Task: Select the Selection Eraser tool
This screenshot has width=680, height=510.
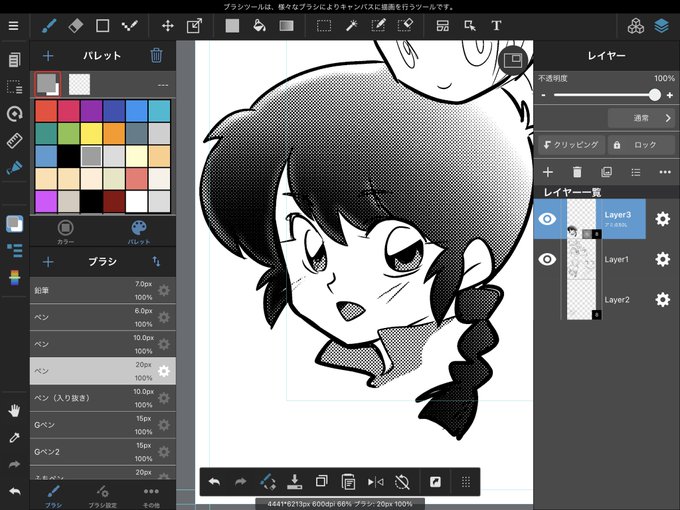Action: [405, 26]
